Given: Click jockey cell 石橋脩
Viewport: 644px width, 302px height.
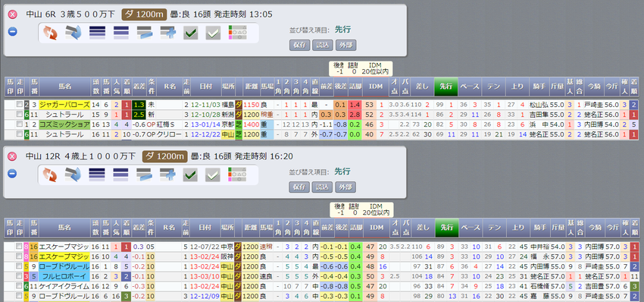Looking at the screenshot, I should (539, 286).
